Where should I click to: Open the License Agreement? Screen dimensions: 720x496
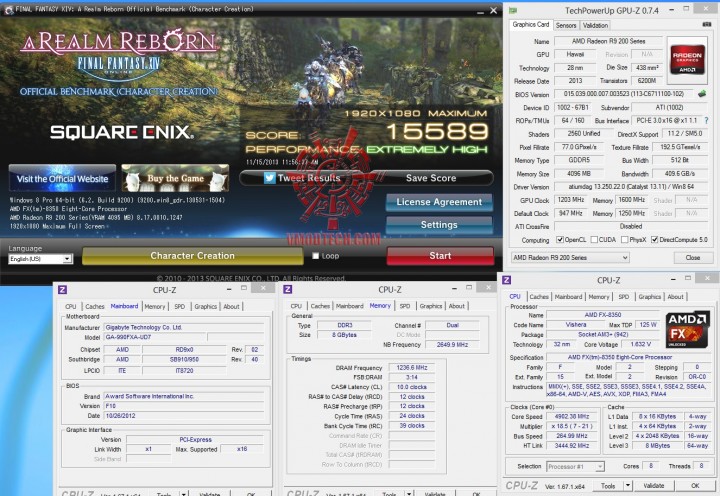pos(439,202)
